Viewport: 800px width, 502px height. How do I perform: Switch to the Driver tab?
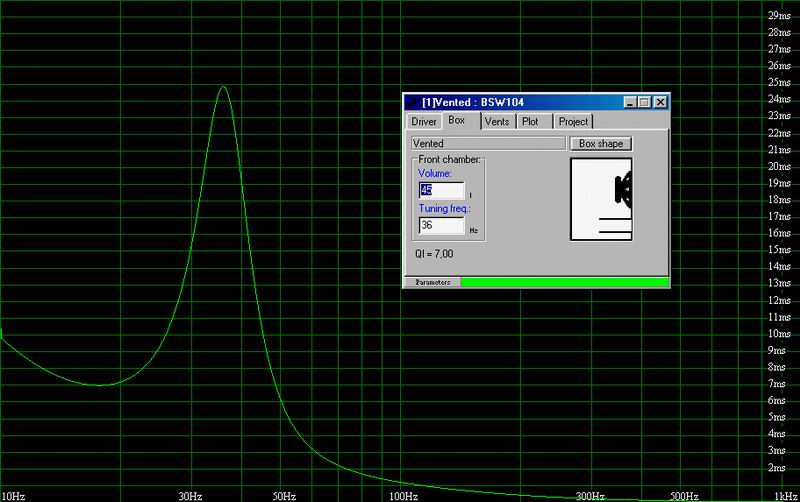pyautogui.click(x=424, y=122)
